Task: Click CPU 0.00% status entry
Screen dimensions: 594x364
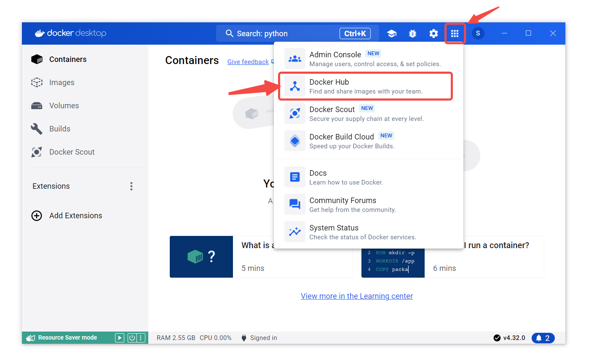Action: pos(216,338)
